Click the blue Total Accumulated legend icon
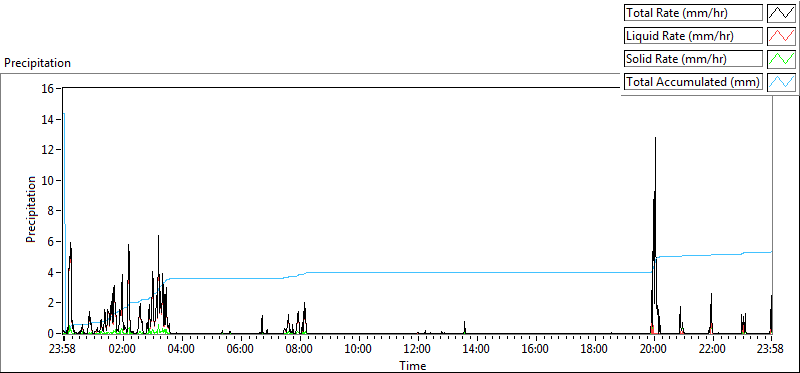 (781, 82)
